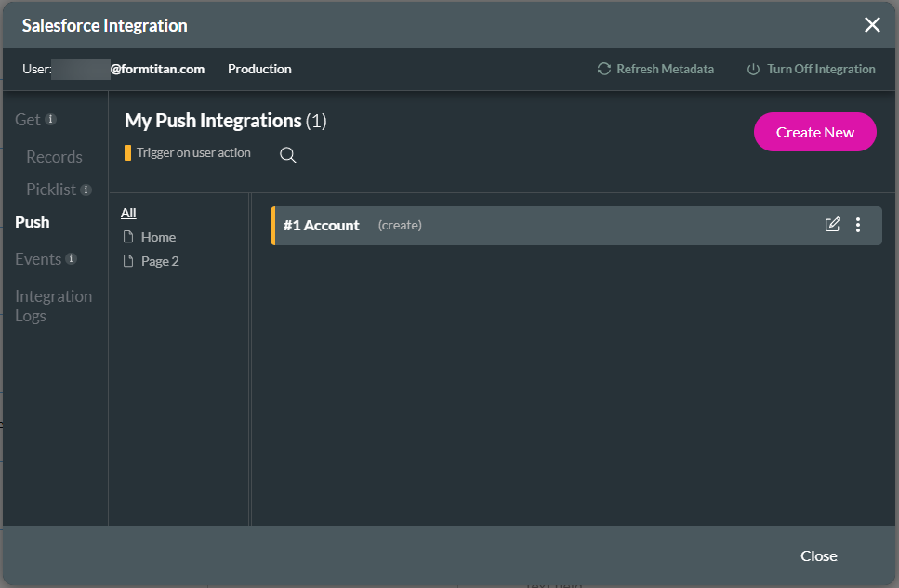Show info tooltip next to Events
899x588 pixels.
pyautogui.click(x=71, y=258)
